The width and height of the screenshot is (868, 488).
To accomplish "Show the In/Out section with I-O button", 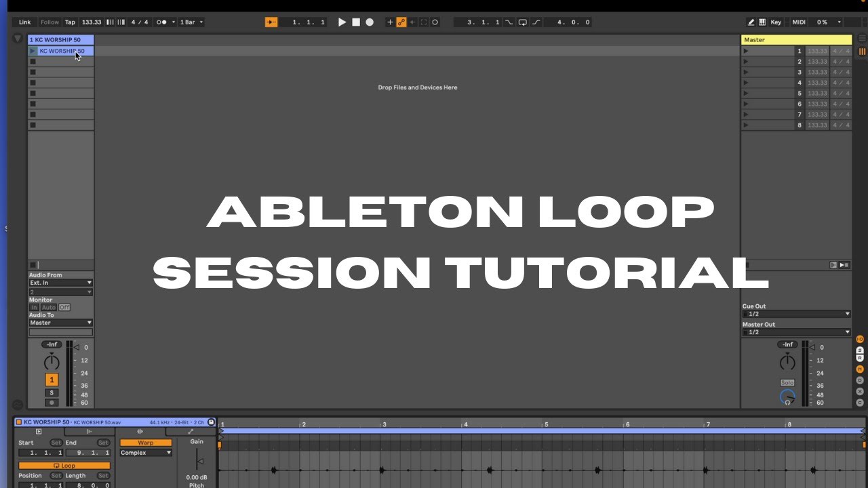I will pyautogui.click(x=860, y=339).
